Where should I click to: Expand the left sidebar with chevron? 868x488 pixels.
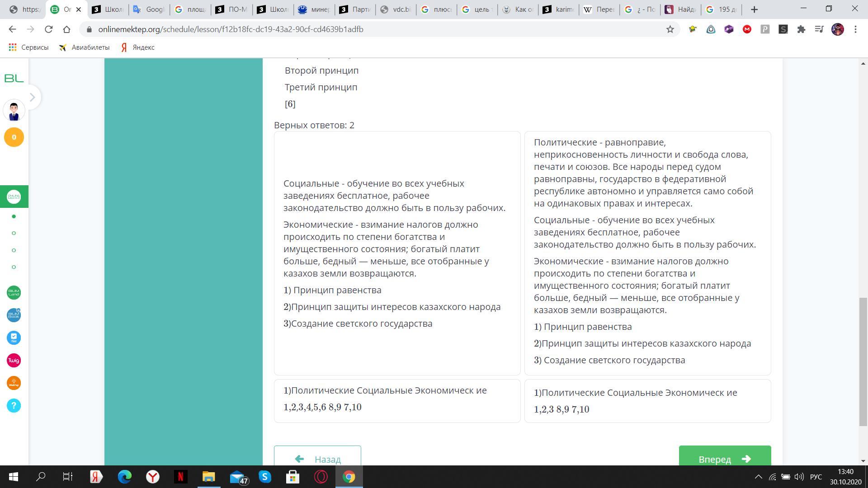coord(32,97)
